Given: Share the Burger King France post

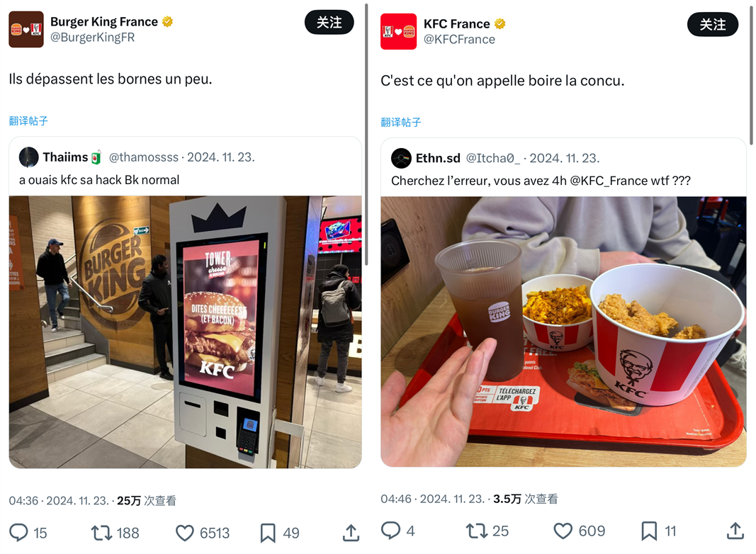Looking at the screenshot, I should (351, 532).
